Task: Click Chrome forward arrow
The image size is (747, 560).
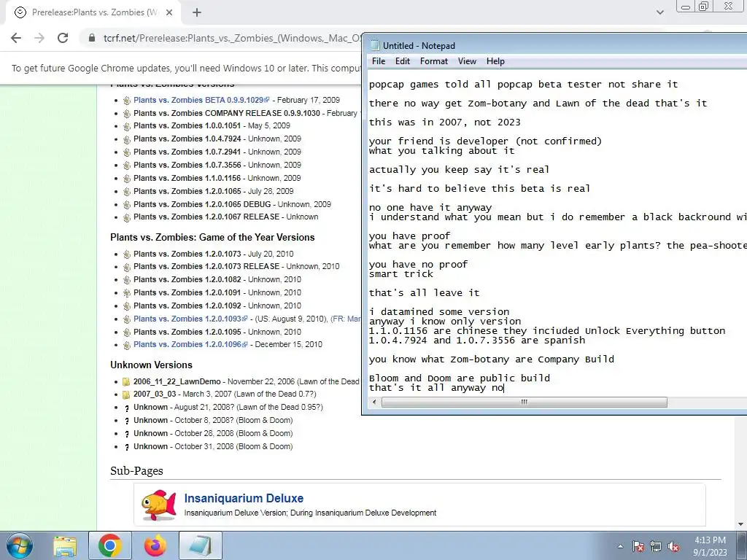Action: 39,38
